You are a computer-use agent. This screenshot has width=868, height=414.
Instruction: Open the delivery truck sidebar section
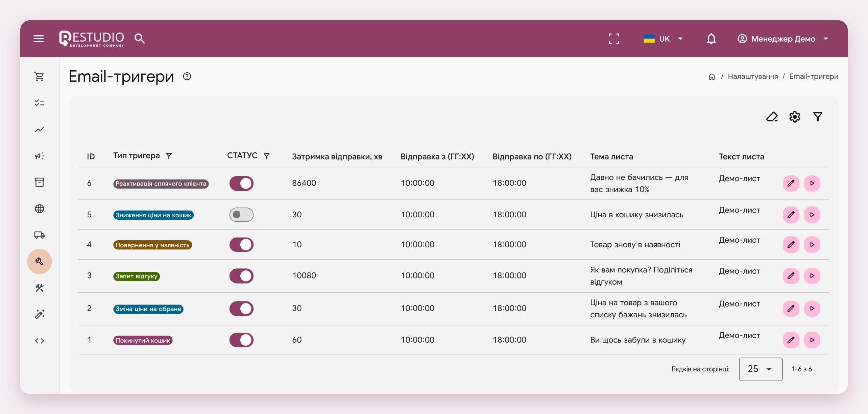(x=40, y=235)
